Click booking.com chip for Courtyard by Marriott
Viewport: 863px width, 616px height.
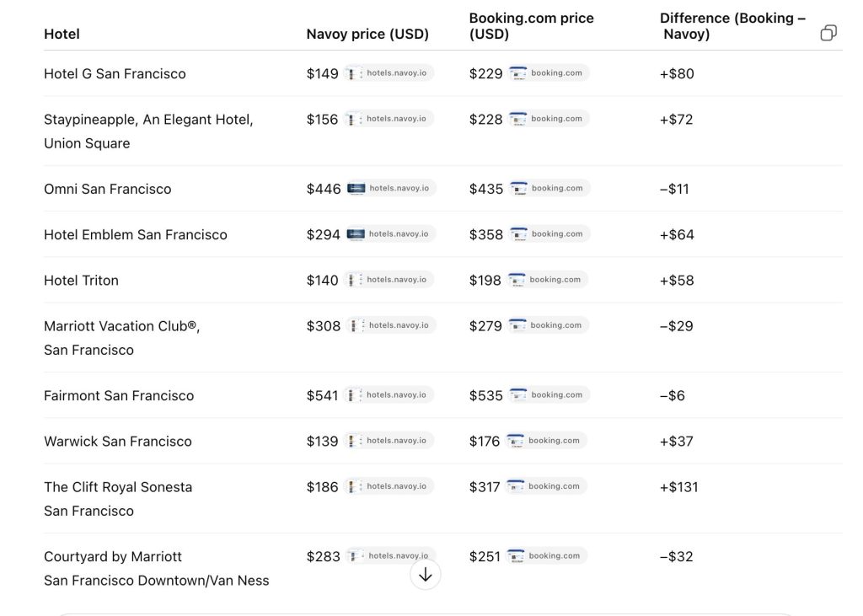547,556
